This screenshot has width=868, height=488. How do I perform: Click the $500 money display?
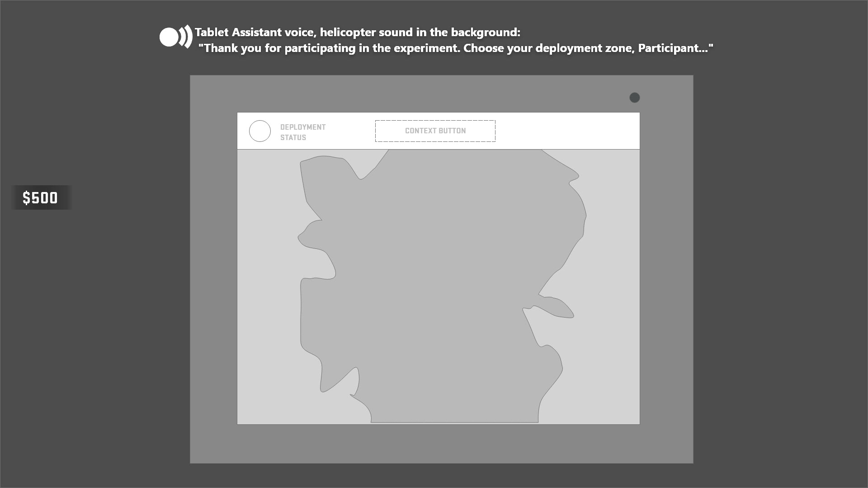pos(41,197)
